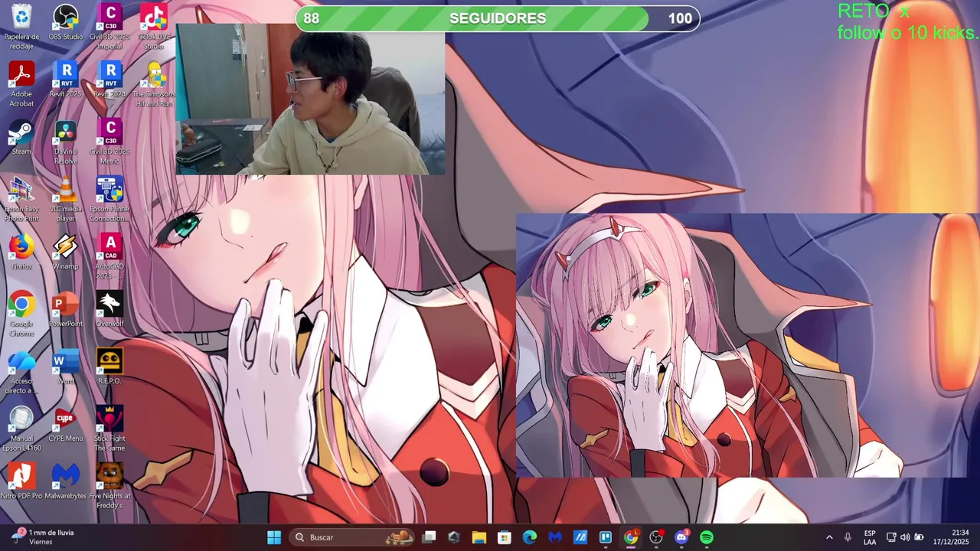Open Civil 3D 2025 Metric shortcut
980x551 pixels.
[110, 142]
